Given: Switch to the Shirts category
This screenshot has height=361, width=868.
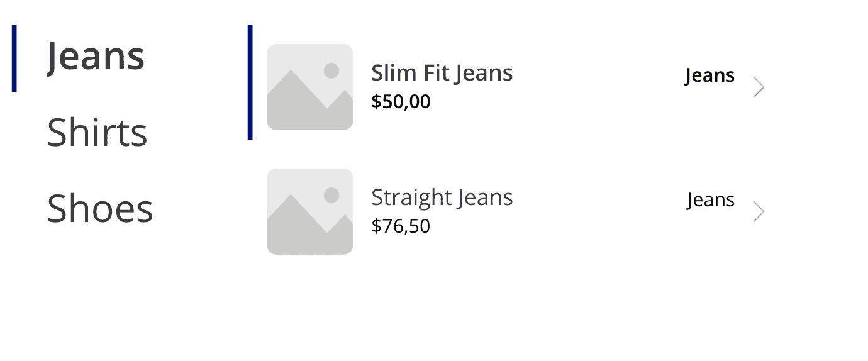Looking at the screenshot, I should point(97,133).
